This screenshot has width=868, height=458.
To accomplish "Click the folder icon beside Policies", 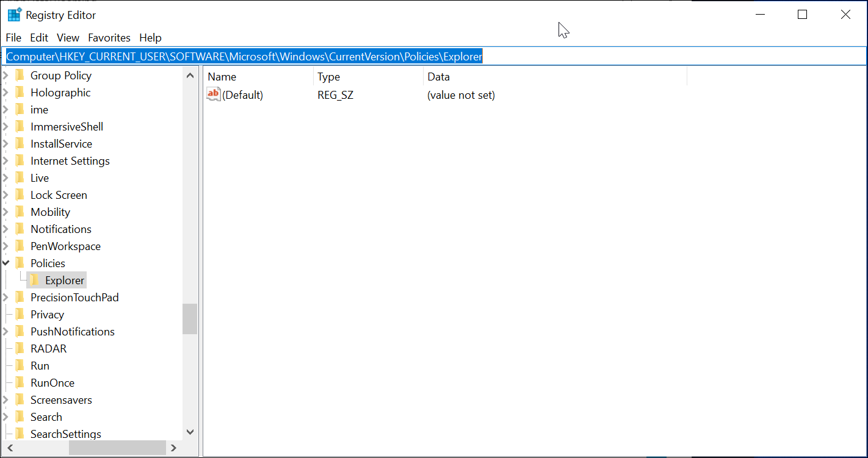I will click(20, 263).
